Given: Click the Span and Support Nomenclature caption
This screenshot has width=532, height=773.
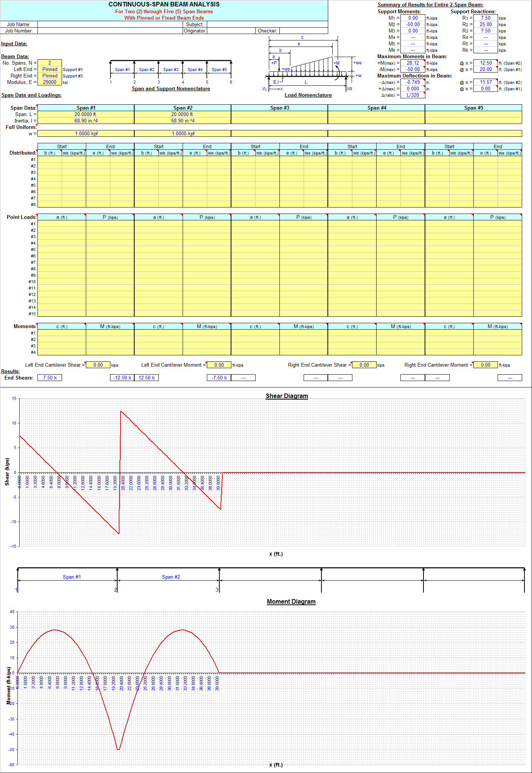Looking at the screenshot, I should coord(171,88).
